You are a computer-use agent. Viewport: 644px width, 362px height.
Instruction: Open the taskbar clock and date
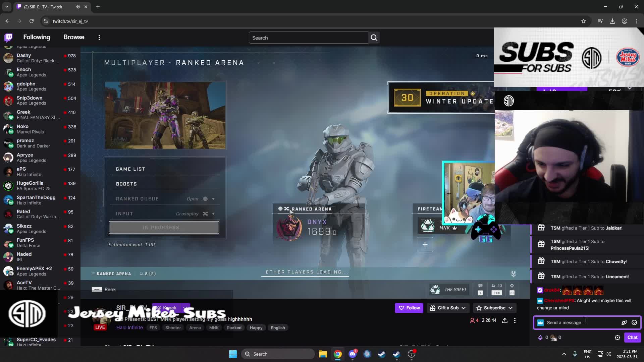(627, 354)
